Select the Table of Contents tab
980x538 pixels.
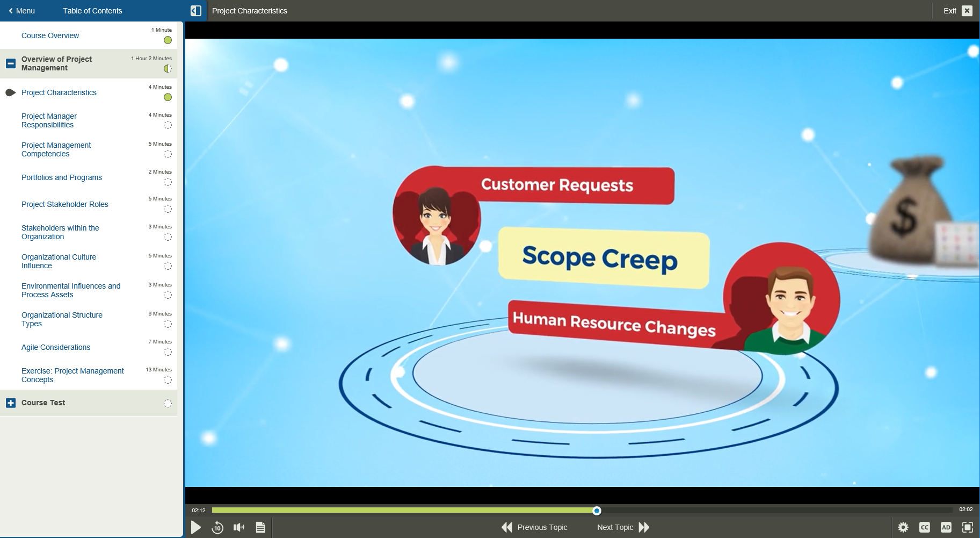click(x=92, y=11)
